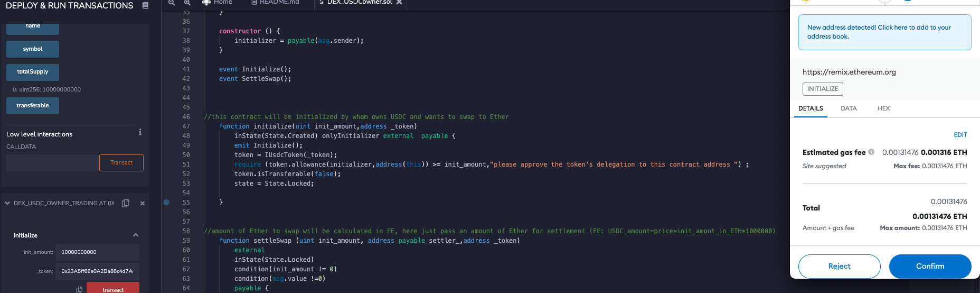Click the new address detected notice
This screenshot has height=293, width=980.
point(885,32)
